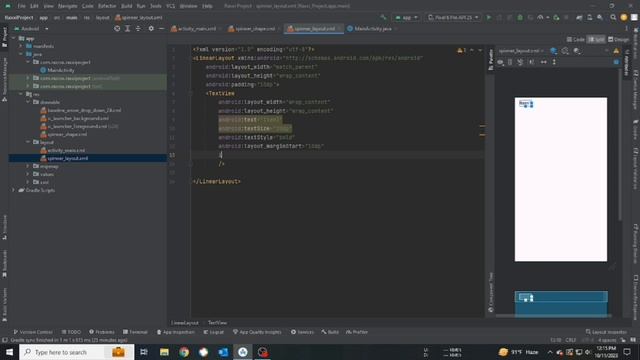Open the Version Control tool window
Screen dimensions: 640x360
click(x=33, y=332)
